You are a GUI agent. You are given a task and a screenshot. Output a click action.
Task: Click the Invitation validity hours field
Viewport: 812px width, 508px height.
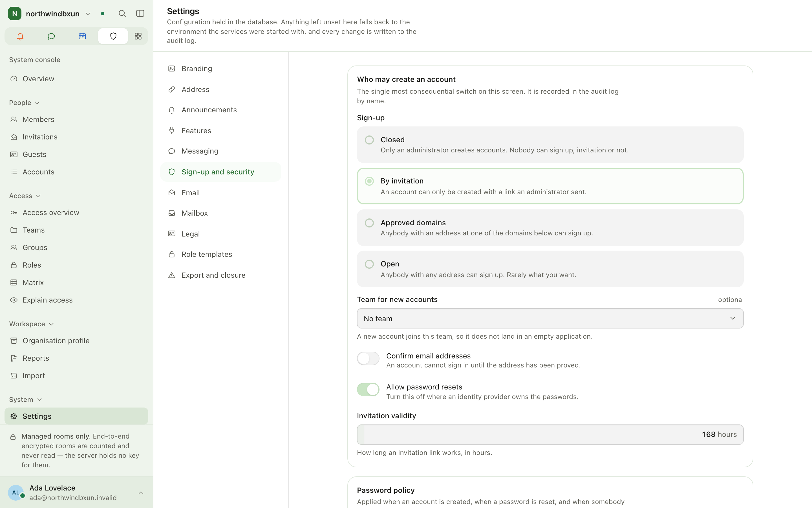550,435
